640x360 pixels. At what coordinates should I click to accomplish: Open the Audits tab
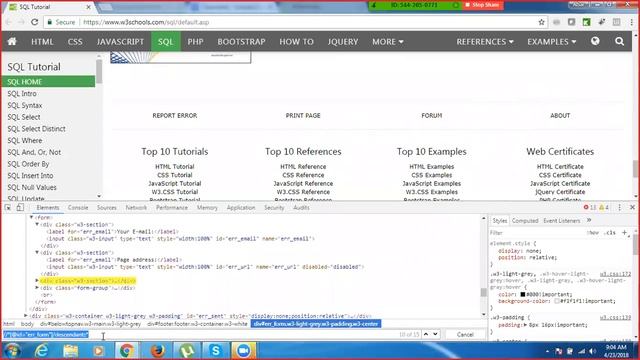301,207
